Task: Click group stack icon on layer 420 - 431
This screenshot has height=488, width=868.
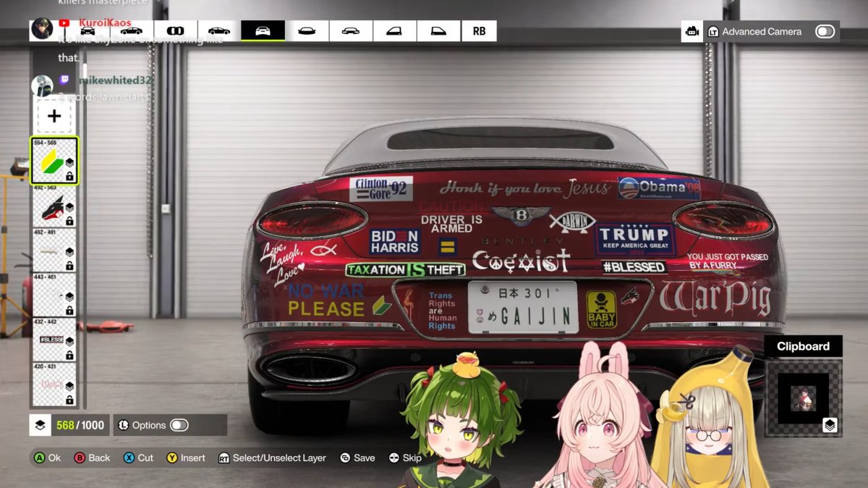Action: tap(69, 386)
